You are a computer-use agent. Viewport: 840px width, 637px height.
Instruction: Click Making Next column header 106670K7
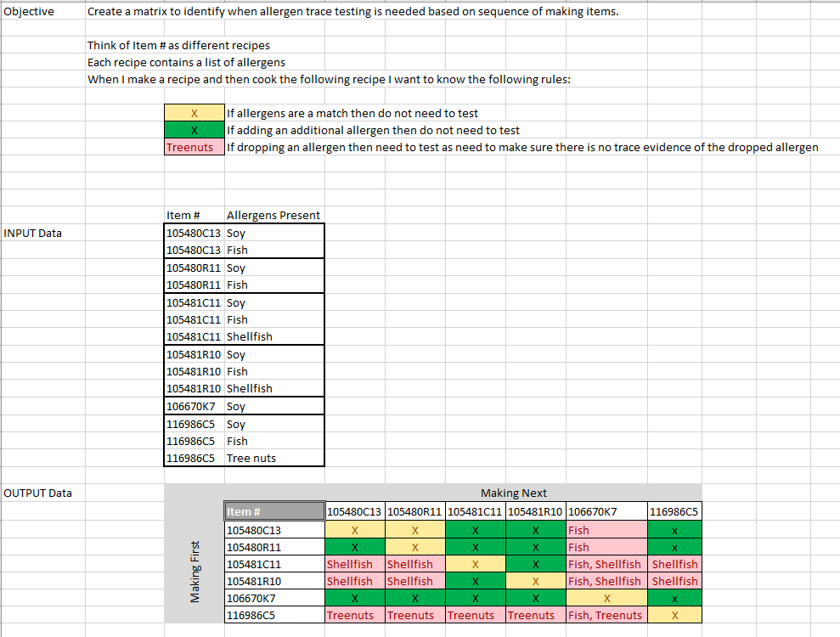(x=606, y=511)
